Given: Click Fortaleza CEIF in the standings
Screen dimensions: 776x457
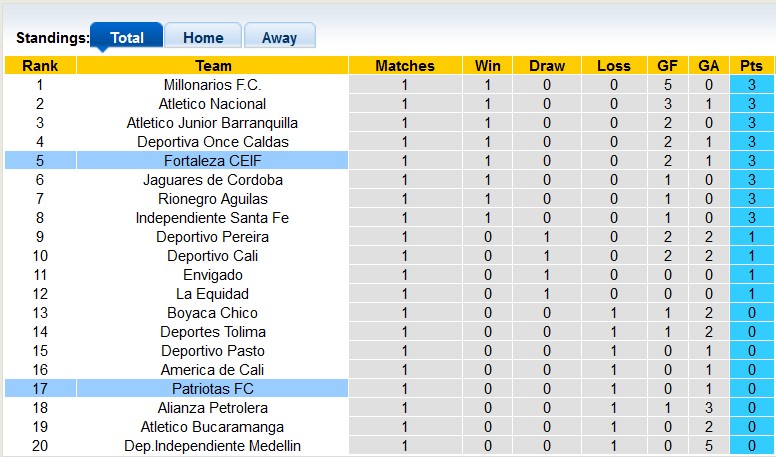Looking at the screenshot, I should pos(213,161).
